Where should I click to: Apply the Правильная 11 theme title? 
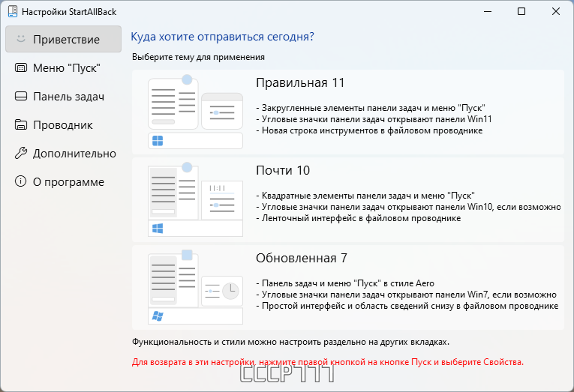[x=300, y=82]
